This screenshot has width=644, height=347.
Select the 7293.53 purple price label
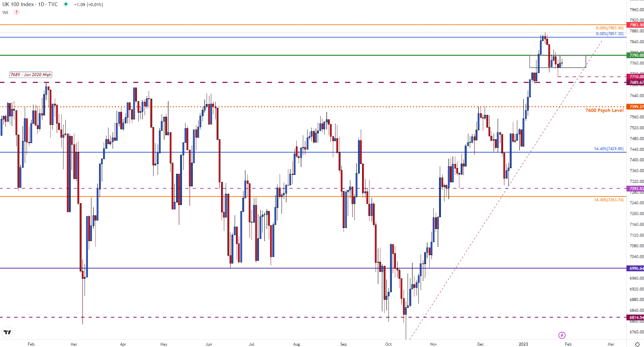point(635,188)
